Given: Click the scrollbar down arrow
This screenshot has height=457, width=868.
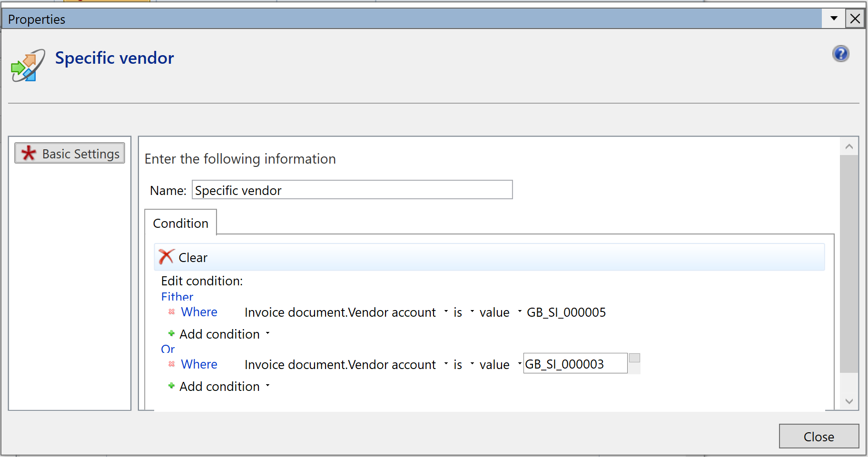Looking at the screenshot, I should coord(849,401).
